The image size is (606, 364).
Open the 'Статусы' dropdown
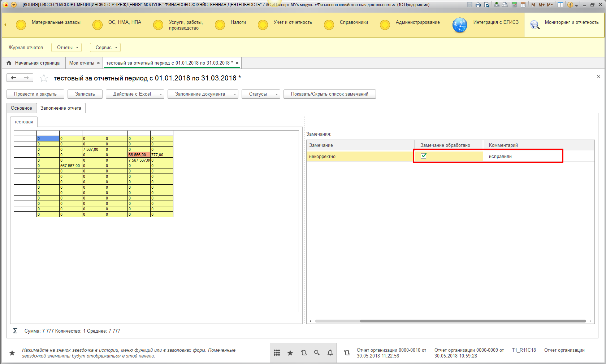coord(261,94)
